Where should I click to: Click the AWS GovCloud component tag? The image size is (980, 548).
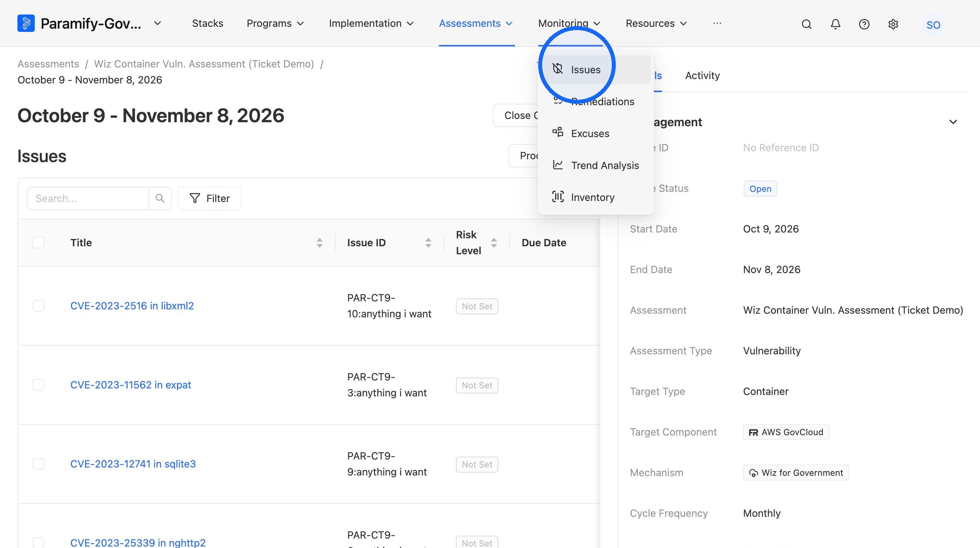click(786, 432)
